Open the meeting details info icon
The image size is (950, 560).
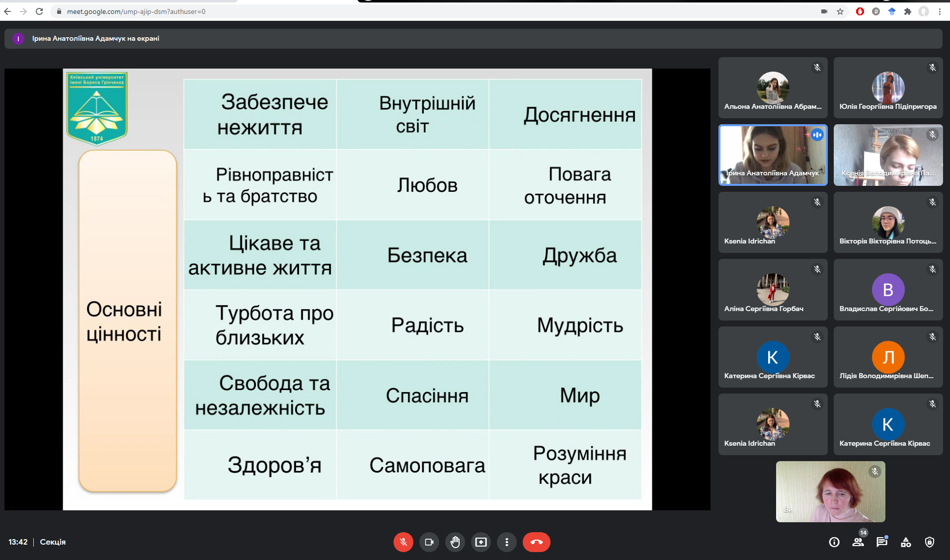point(834,542)
